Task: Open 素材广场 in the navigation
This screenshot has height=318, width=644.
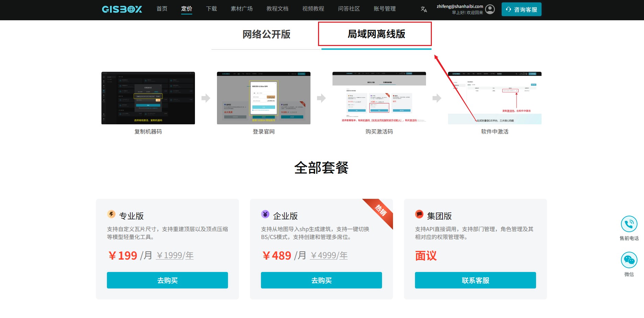Action: click(242, 9)
